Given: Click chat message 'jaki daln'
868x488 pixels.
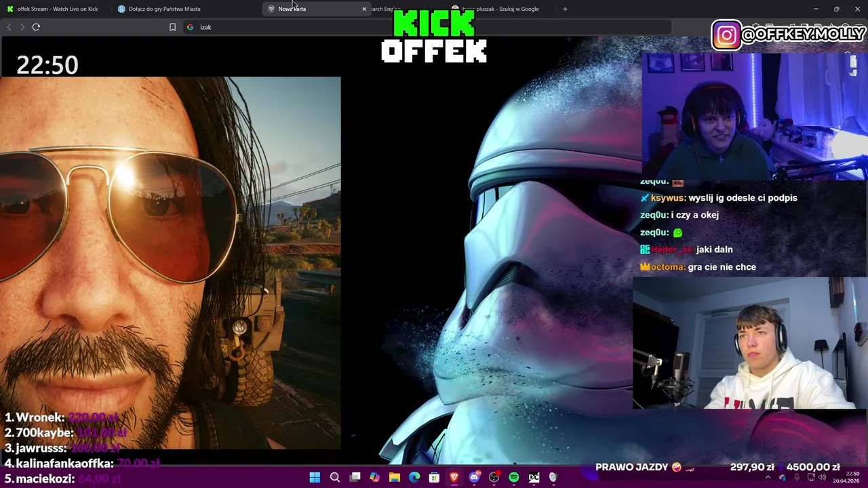Looking at the screenshot, I should (x=714, y=249).
